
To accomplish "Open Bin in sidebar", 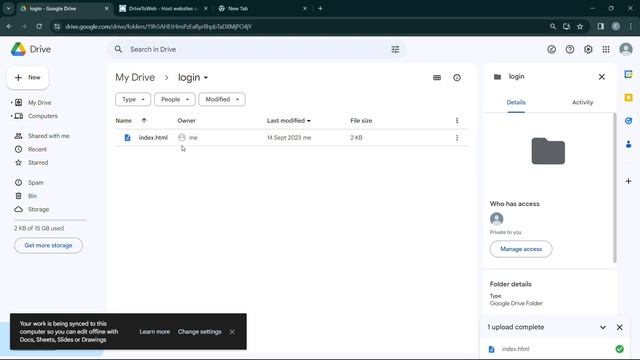I will coord(32,196).
